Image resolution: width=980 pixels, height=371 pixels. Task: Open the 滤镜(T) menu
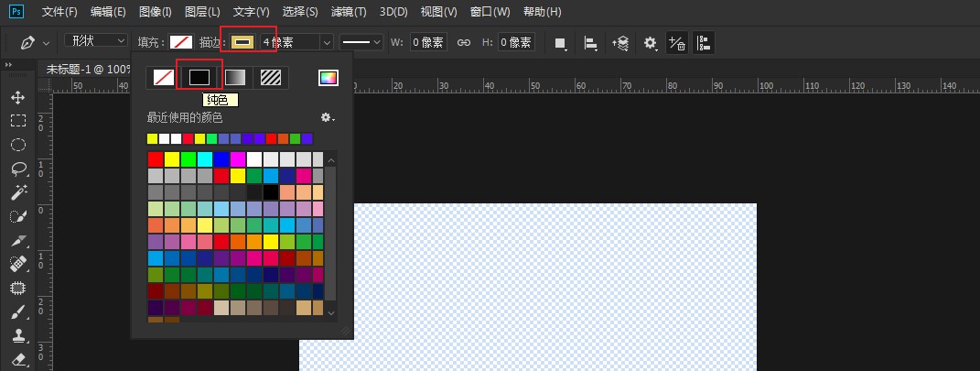tap(349, 12)
